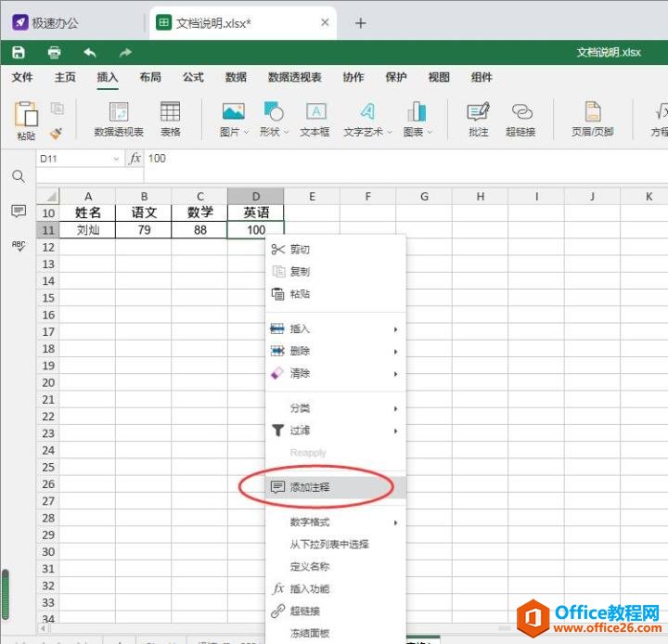This screenshot has width=668, height=644.
Task: Select cell containing 刘灿
Action: click(x=87, y=230)
